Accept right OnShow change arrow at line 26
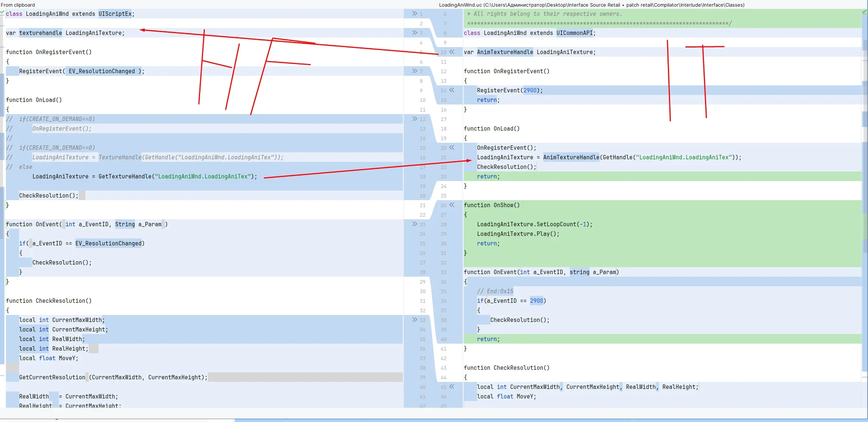Viewport: 868px width, 422px height. coord(452,205)
